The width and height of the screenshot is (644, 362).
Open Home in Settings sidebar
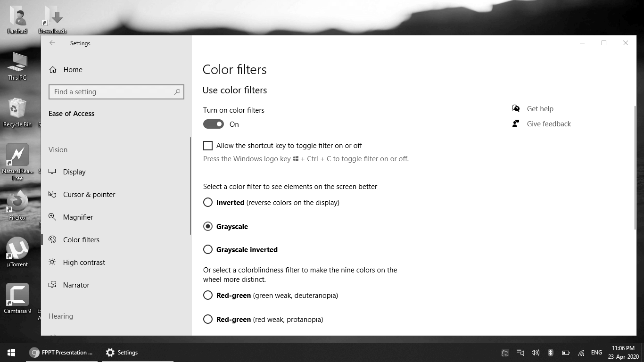click(x=73, y=69)
